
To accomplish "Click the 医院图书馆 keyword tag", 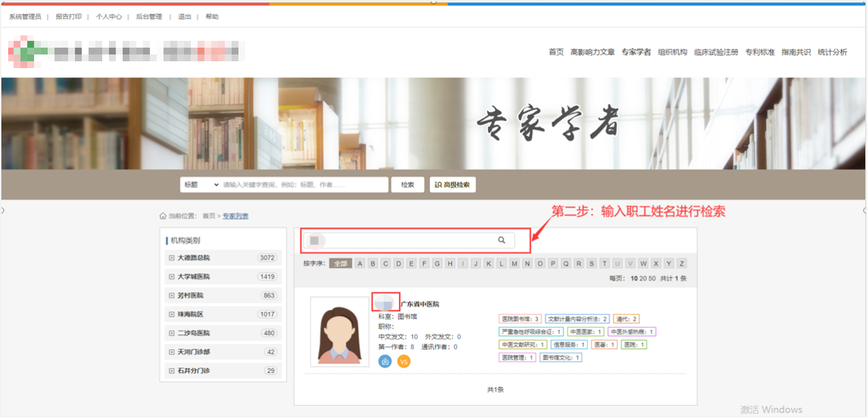I will pos(520,319).
